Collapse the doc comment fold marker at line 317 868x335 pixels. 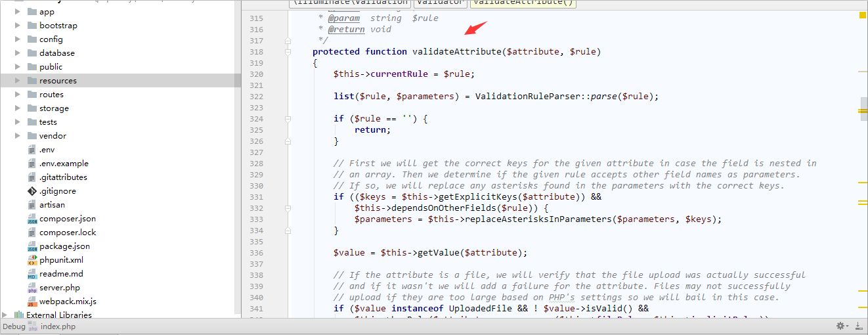[288, 41]
